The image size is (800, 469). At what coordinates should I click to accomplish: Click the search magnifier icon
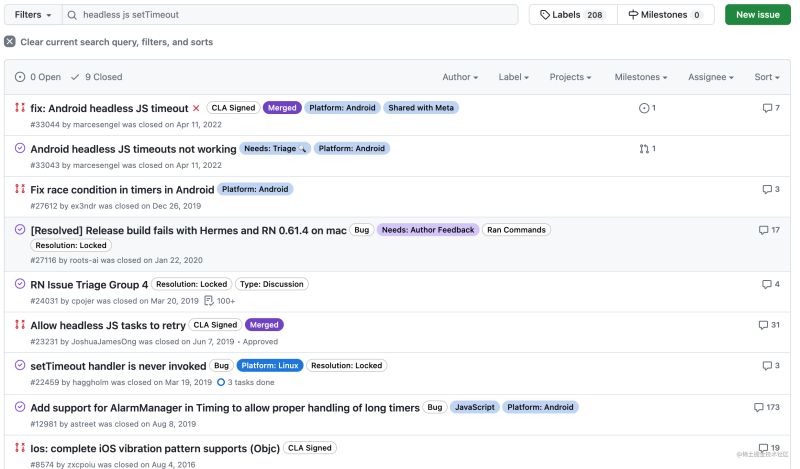click(72, 15)
